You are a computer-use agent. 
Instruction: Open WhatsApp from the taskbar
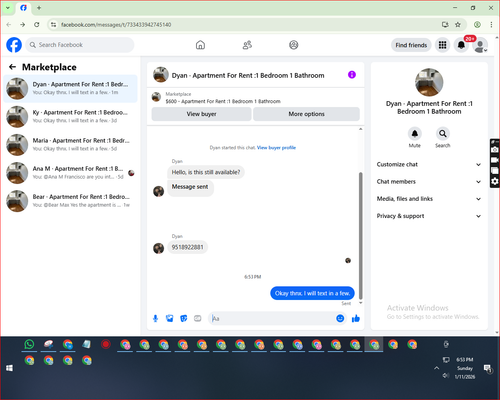tap(29, 344)
